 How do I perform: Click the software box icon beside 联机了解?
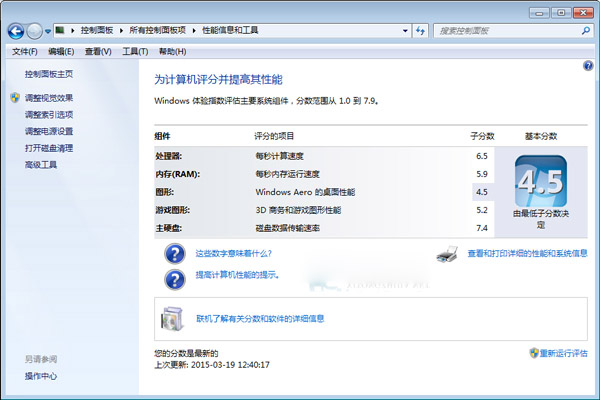tap(172, 318)
